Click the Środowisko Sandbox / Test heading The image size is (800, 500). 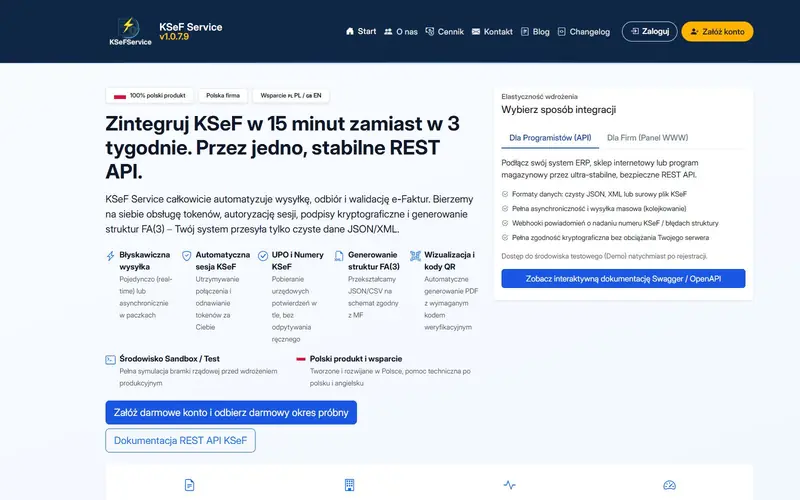pos(169,359)
